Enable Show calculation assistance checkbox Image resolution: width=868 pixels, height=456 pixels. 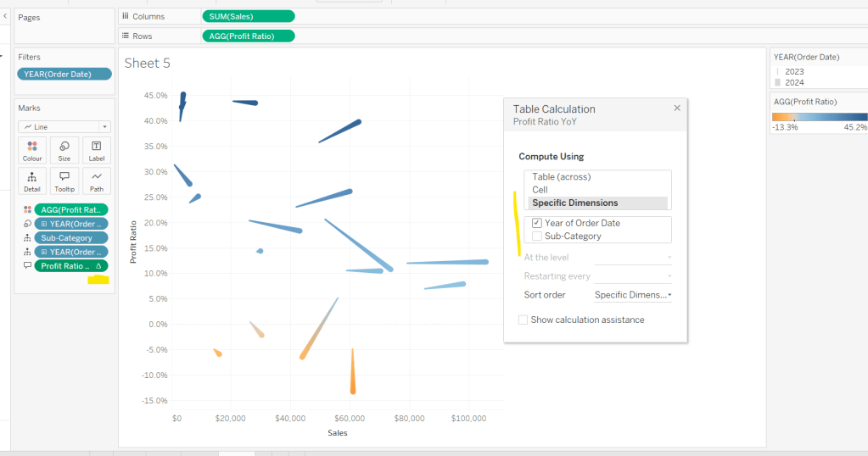click(524, 320)
